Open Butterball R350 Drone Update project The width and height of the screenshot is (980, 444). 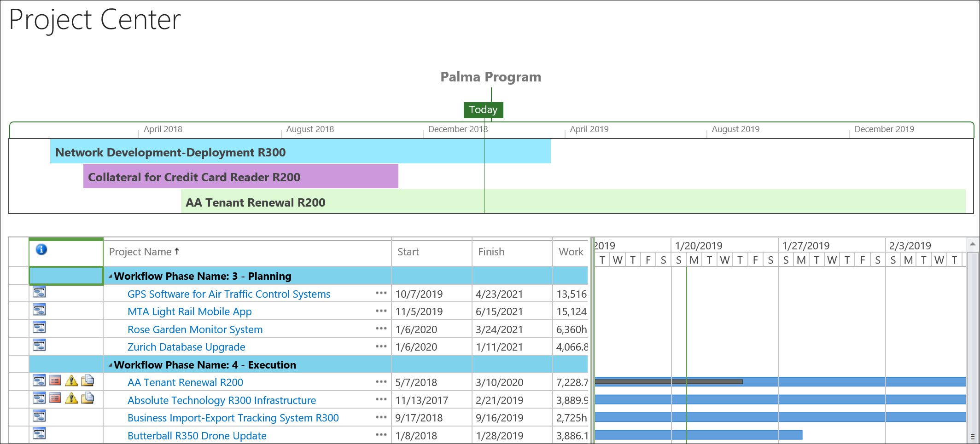[x=197, y=436]
